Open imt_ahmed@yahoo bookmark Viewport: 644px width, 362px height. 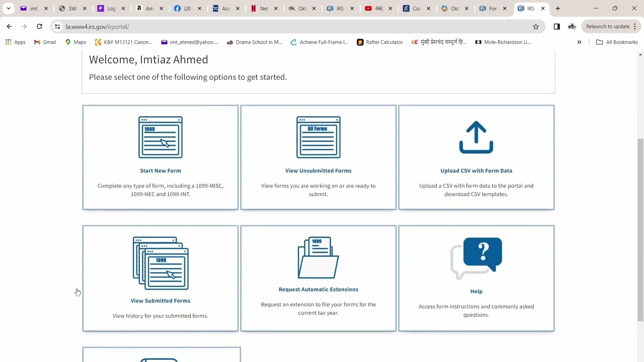pyautogui.click(x=190, y=42)
